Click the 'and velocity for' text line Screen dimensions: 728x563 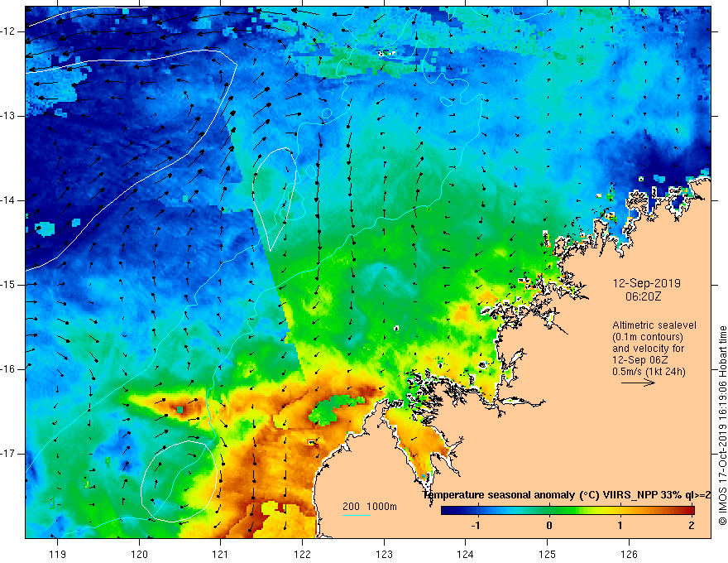click(648, 349)
